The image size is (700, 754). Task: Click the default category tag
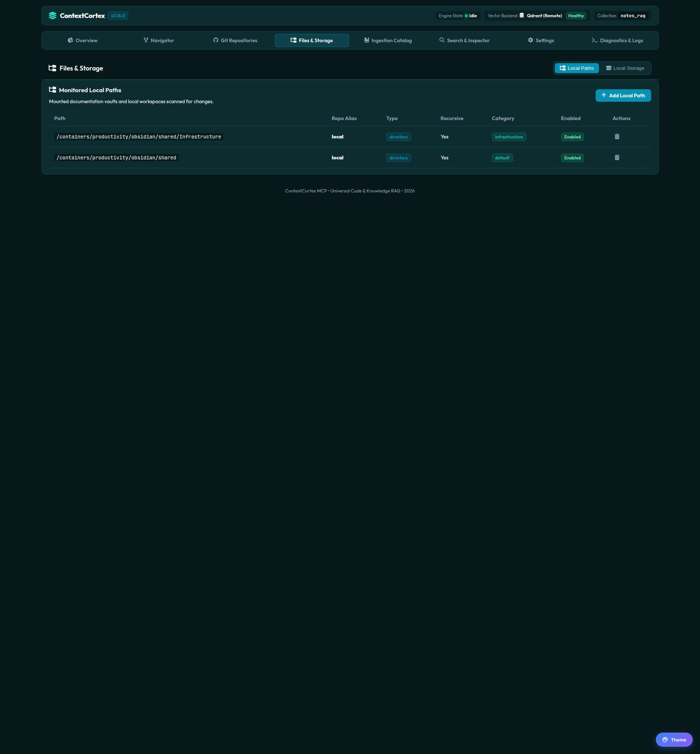(502, 158)
